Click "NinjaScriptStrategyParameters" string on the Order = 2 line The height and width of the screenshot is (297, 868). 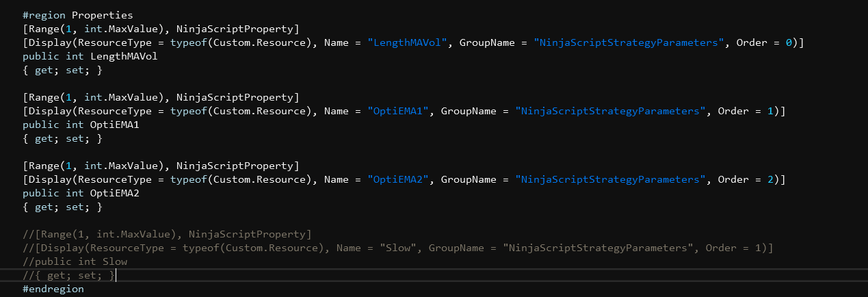610,179
